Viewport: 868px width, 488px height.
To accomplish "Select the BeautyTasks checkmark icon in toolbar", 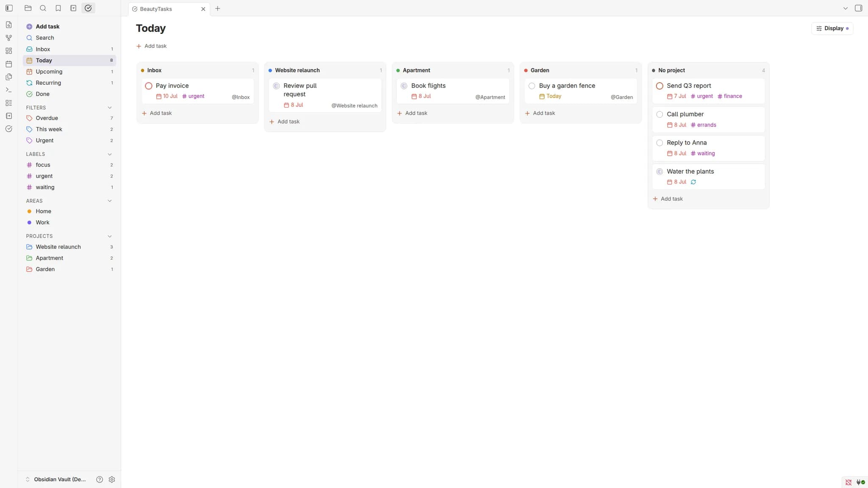I will click(88, 8).
